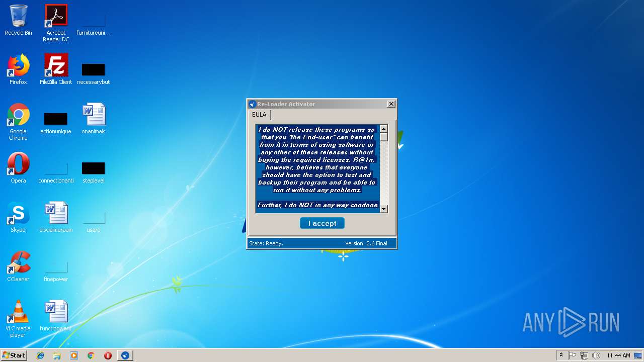This screenshot has width=644, height=362.
Task: Show hidden system tray icons
Action: [561, 355]
